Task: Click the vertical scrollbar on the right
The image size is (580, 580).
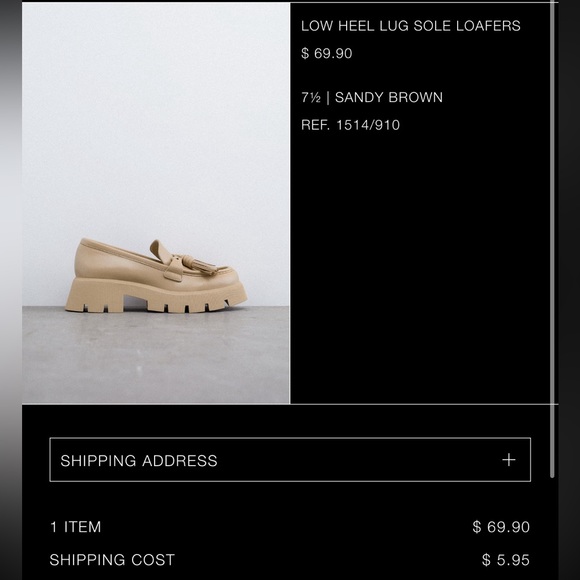Action: (x=552, y=239)
